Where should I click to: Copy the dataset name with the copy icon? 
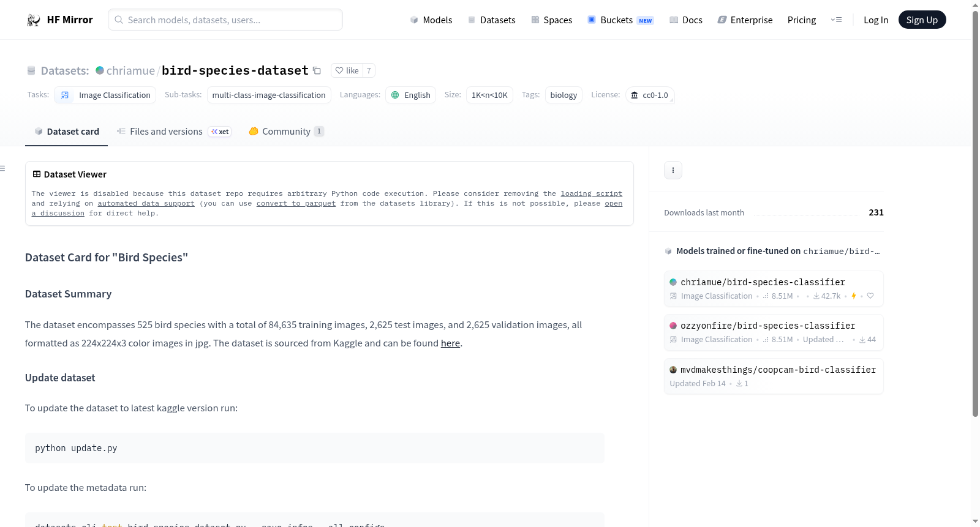[317, 70]
